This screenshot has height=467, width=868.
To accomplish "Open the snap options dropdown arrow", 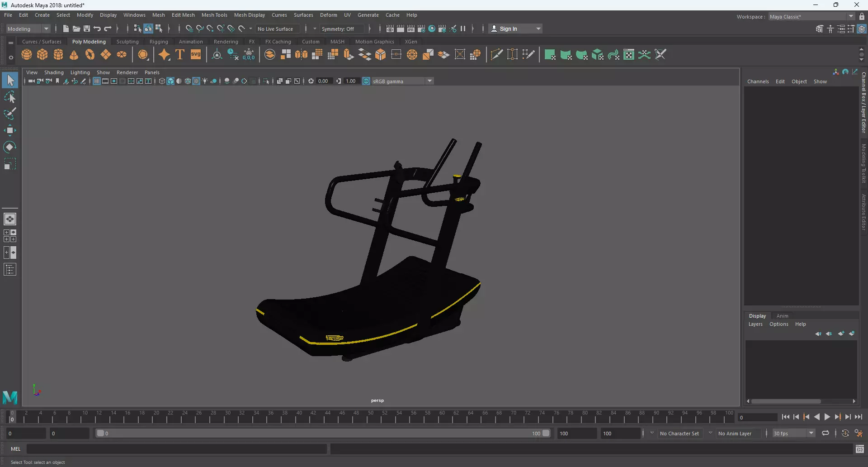I will [x=251, y=29].
